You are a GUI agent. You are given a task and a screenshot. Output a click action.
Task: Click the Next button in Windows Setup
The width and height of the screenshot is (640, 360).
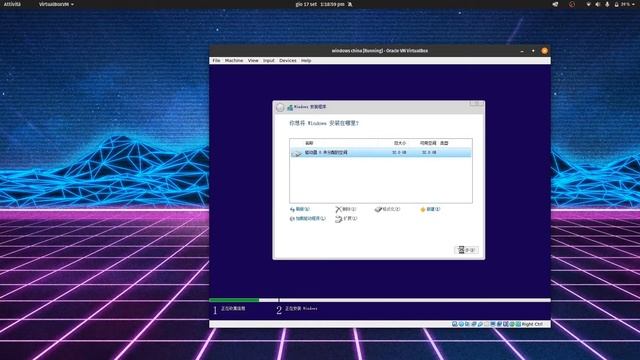point(466,250)
